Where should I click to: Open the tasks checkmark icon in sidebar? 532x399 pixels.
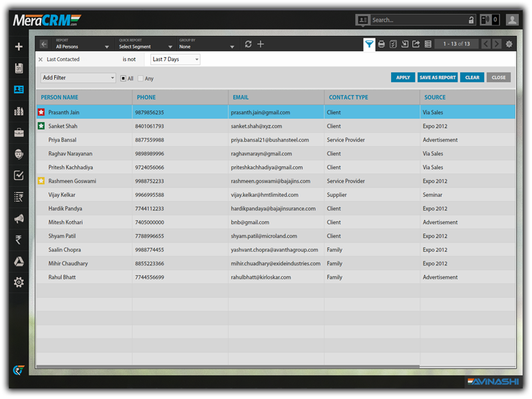point(19,176)
